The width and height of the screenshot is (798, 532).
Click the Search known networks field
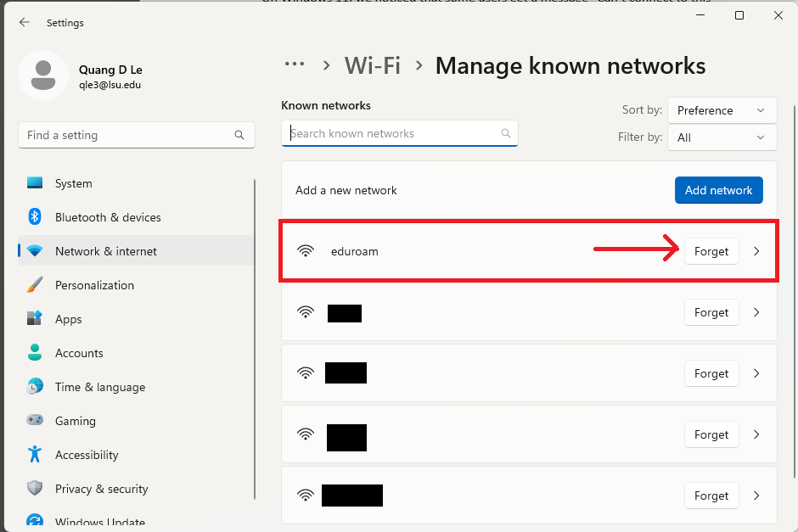[x=399, y=133]
